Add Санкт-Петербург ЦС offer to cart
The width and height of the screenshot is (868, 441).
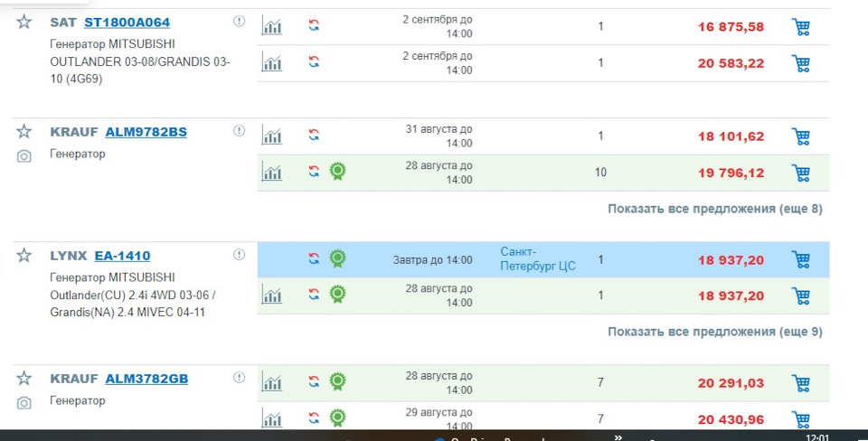point(800,260)
